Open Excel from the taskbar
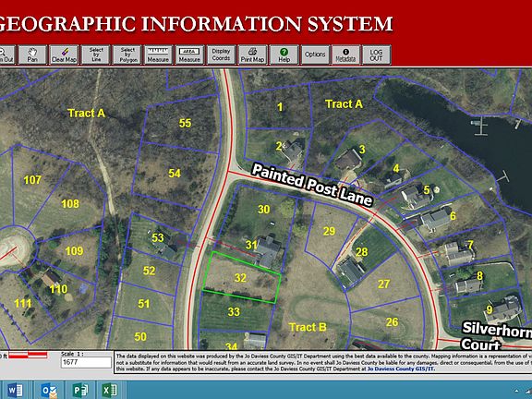532x399 pixels. pos(110,390)
